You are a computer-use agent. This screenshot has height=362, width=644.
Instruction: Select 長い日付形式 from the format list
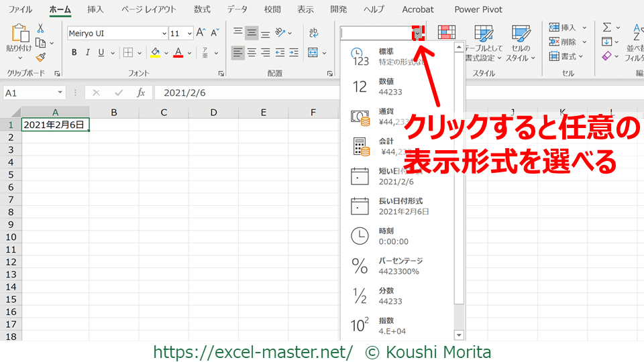[400, 206]
